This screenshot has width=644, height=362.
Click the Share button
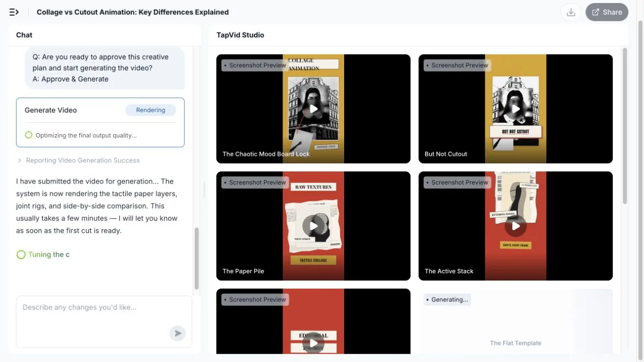[607, 12]
